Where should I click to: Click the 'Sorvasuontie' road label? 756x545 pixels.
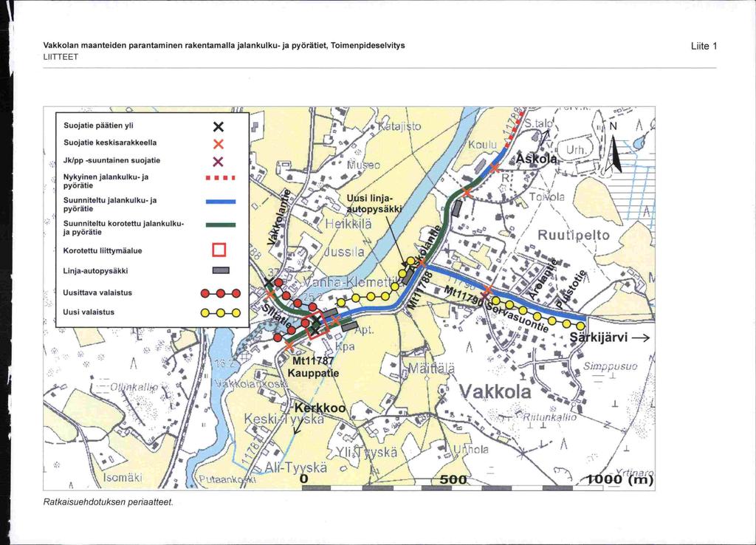pos(518,318)
